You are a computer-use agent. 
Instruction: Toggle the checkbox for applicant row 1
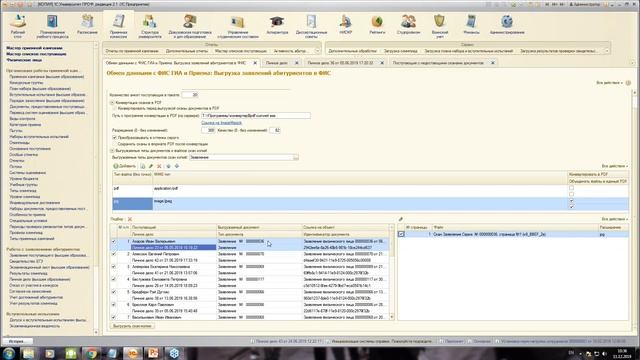pyautogui.click(x=114, y=241)
